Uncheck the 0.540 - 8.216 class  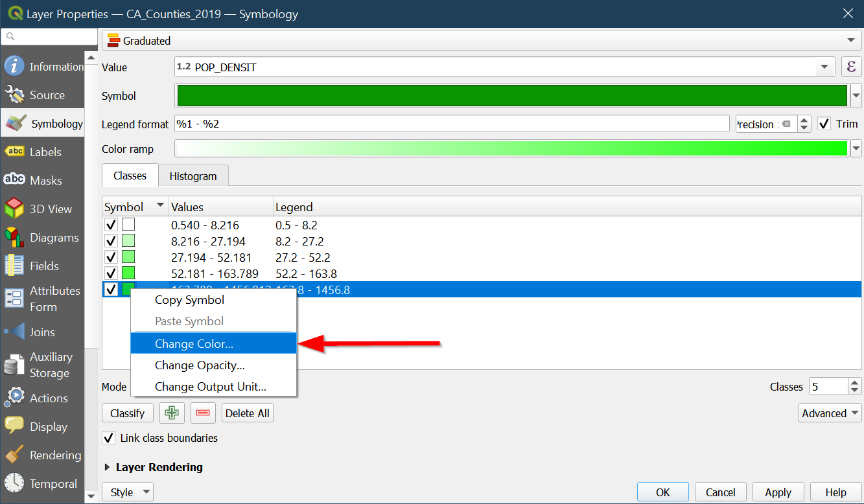click(111, 225)
